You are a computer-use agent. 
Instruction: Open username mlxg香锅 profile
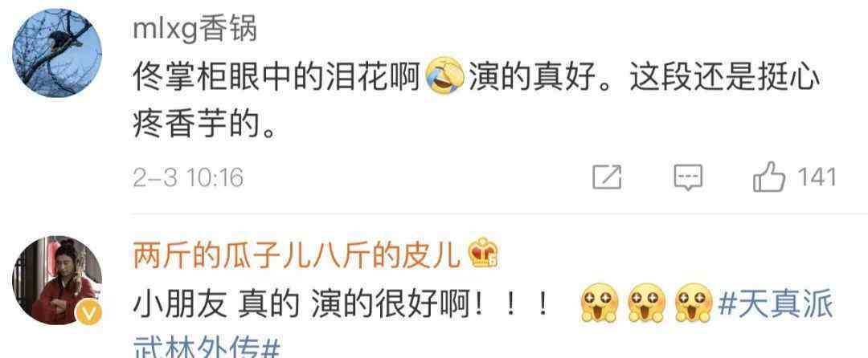click(195, 29)
